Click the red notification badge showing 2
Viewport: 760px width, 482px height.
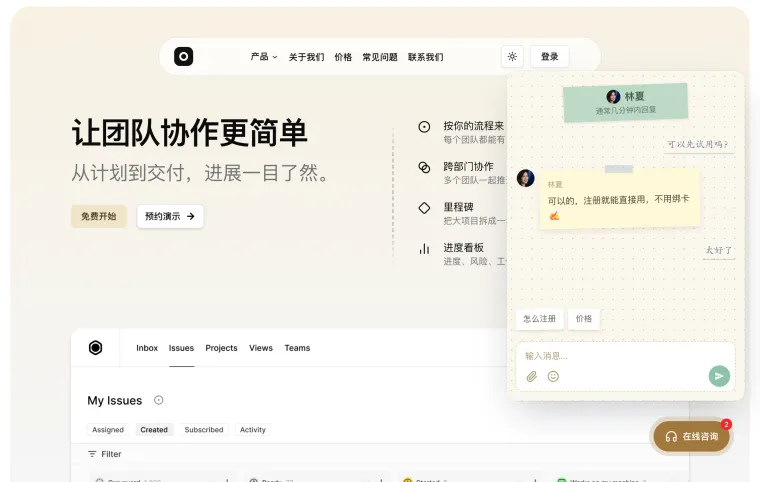coord(726,424)
